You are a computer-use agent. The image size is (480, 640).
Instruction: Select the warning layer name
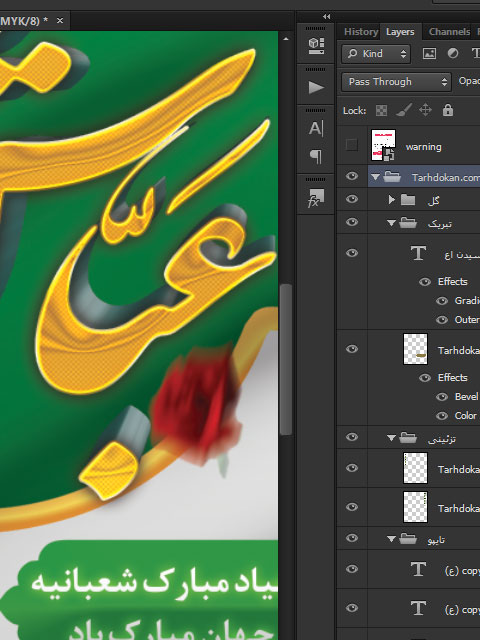click(424, 147)
